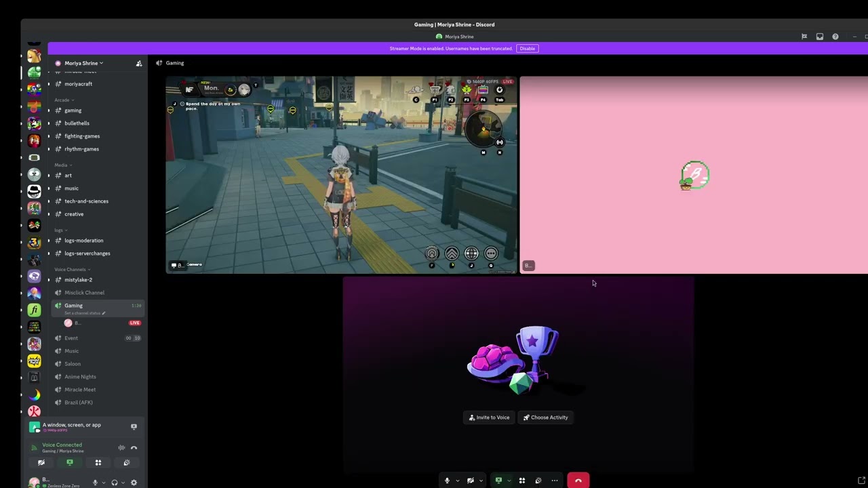Open the rhythm-games channel
The image size is (868, 488).
point(81,149)
